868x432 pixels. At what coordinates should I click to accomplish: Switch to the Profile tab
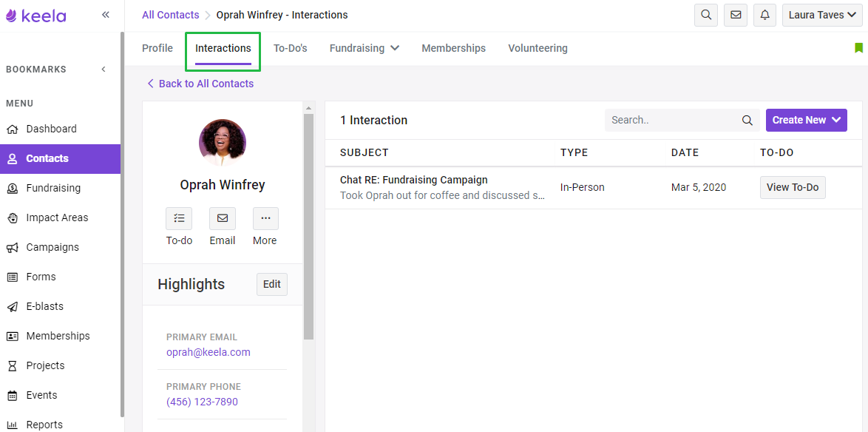[157, 48]
